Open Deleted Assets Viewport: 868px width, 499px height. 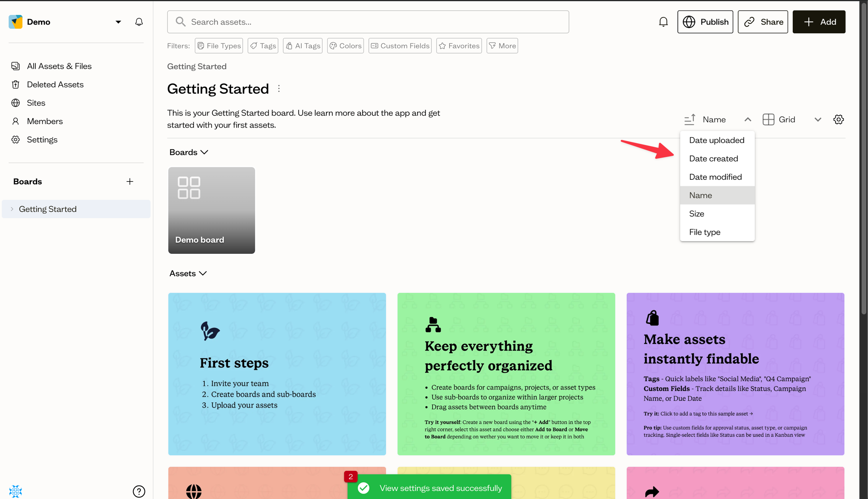(55, 85)
